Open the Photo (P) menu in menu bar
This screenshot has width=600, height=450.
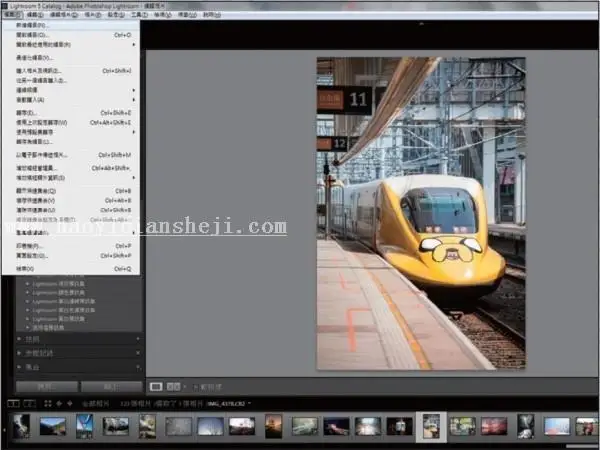point(93,15)
